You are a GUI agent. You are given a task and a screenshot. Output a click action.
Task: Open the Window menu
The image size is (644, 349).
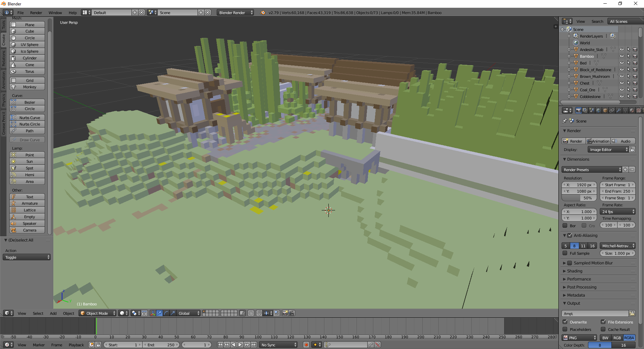pos(55,13)
